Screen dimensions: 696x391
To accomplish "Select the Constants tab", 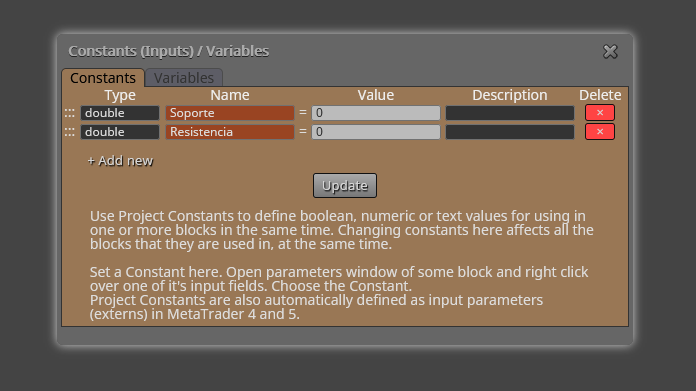I will coord(103,78).
